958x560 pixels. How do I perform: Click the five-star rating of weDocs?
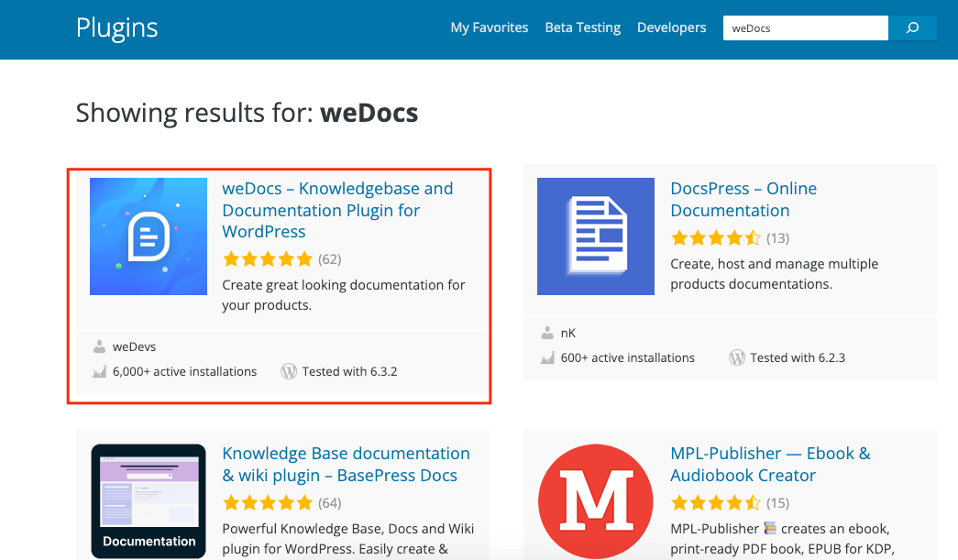click(x=268, y=259)
